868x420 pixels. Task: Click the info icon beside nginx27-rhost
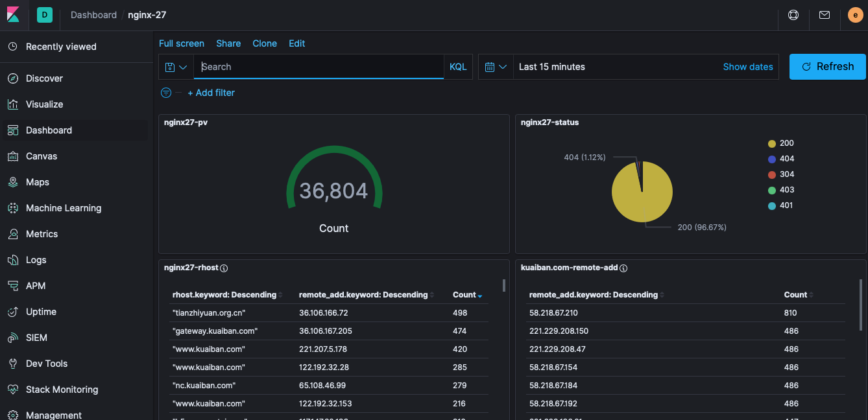224,268
